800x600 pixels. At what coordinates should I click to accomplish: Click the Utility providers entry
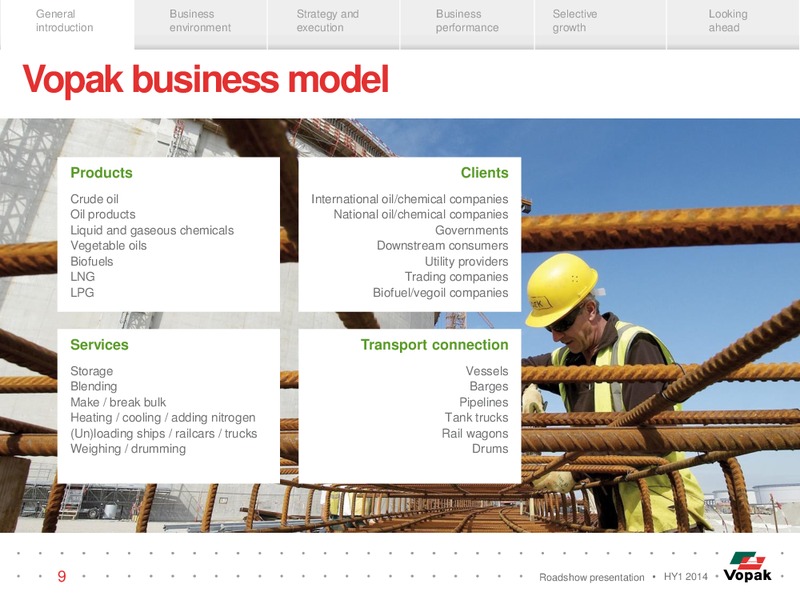[466, 261]
